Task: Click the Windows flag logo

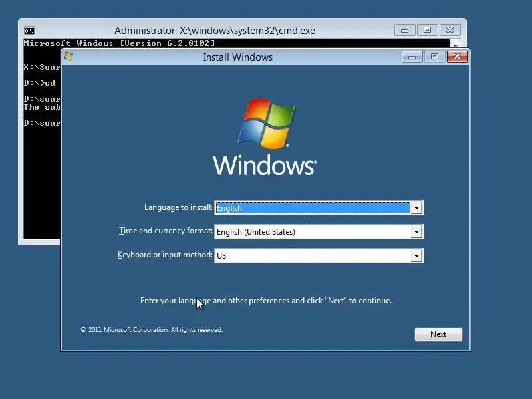Action: point(267,124)
